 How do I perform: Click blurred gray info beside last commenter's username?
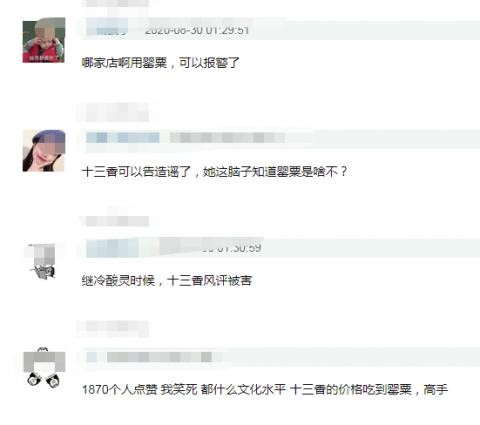(x=159, y=357)
